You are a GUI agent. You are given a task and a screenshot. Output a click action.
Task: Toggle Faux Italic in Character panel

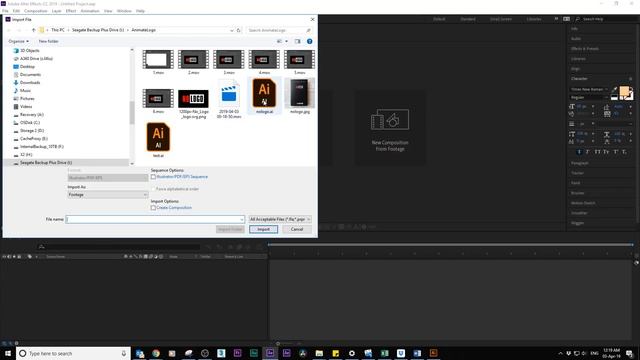588,152
